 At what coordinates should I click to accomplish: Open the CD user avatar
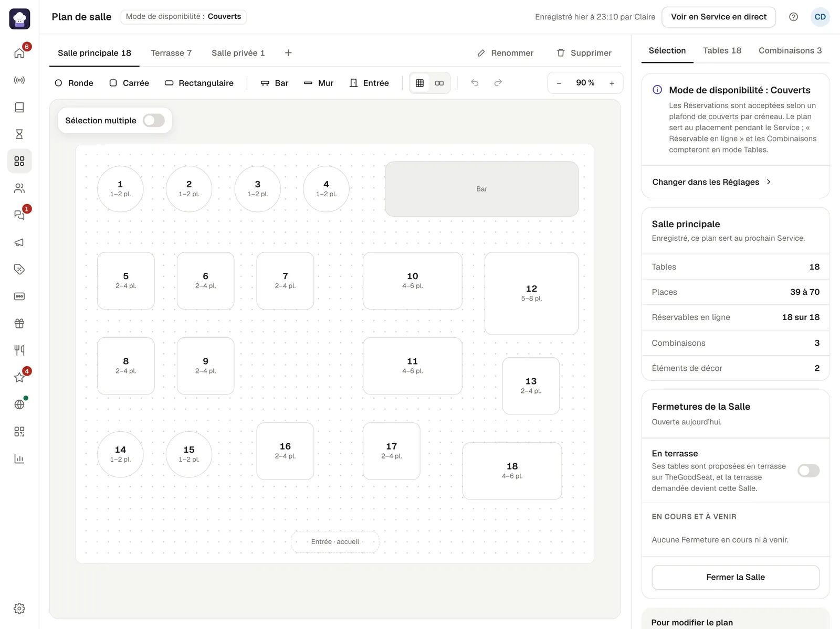point(820,17)
